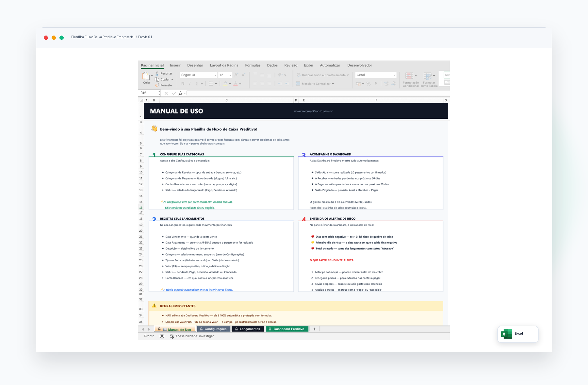This screenshot has width=588, height=385.
Task: Switch to the Configurações sheet
Action: click(213, 329)
